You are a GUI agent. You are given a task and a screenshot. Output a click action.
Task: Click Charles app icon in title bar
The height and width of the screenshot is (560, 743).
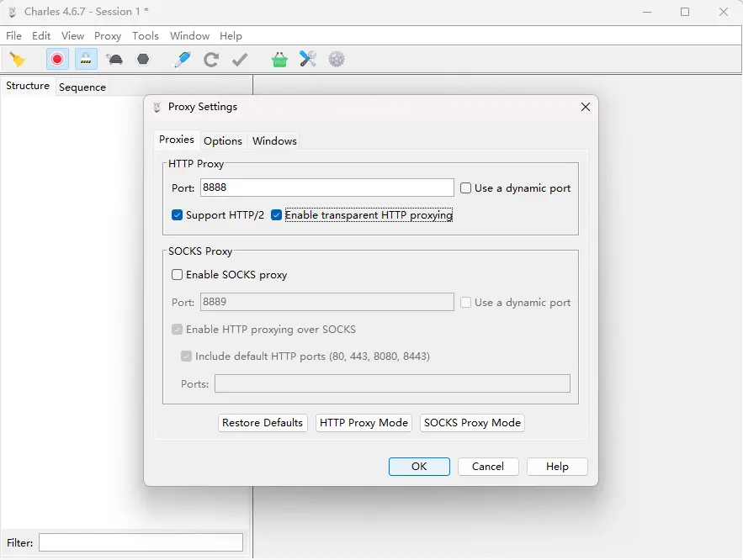[x=13, y=12]
